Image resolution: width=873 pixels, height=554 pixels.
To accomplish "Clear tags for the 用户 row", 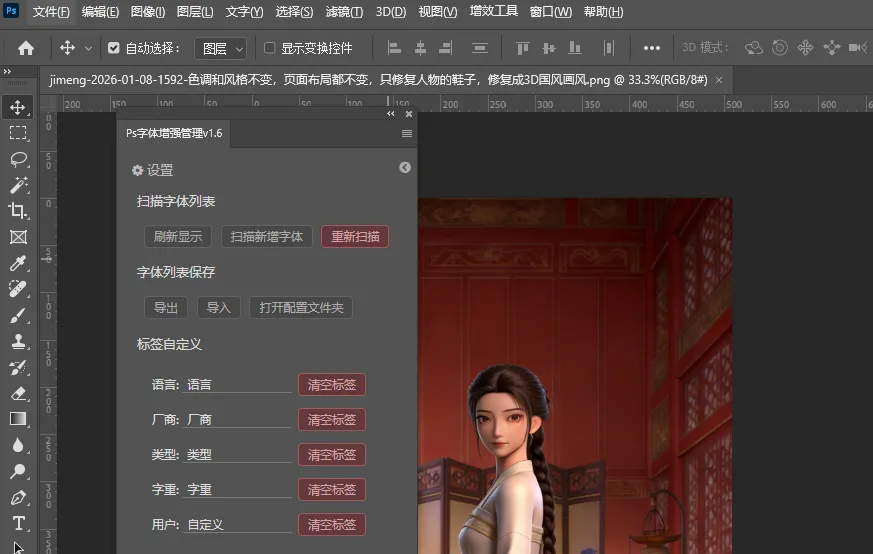I will point(332,524).
